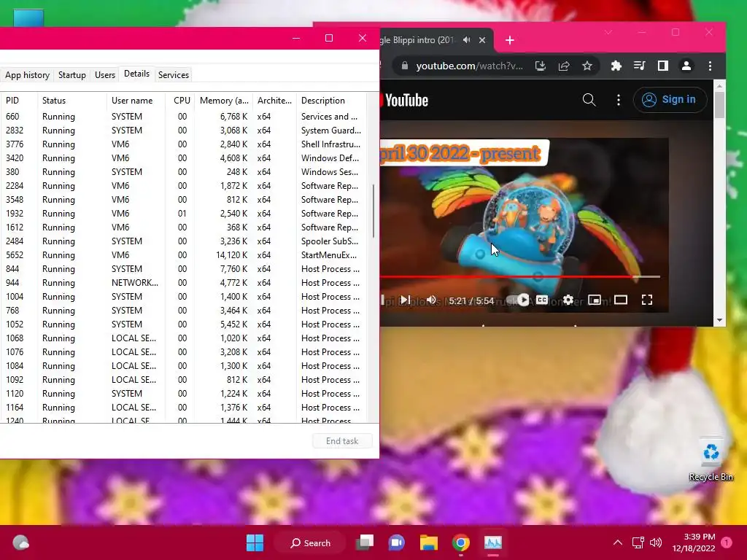Open the volume tray icon
The image size is (747, 560).
pyautogui.click(x=656, y=542)
